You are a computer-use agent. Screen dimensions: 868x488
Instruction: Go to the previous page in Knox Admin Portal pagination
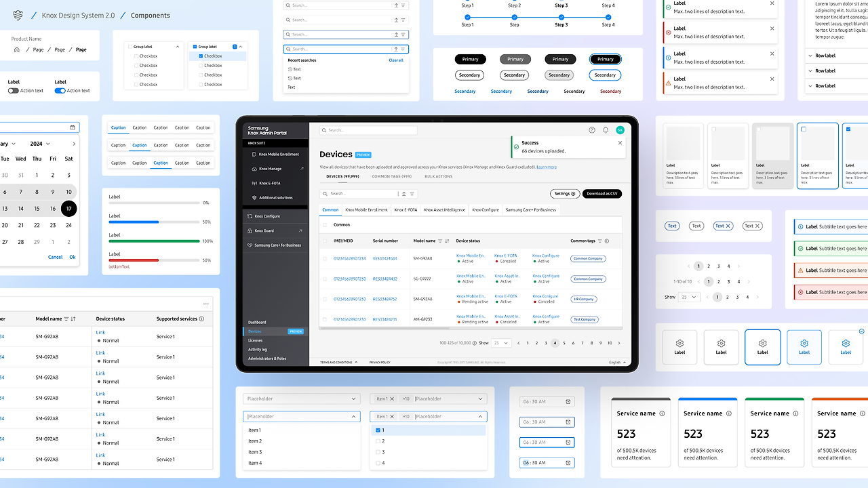point(519,343)
